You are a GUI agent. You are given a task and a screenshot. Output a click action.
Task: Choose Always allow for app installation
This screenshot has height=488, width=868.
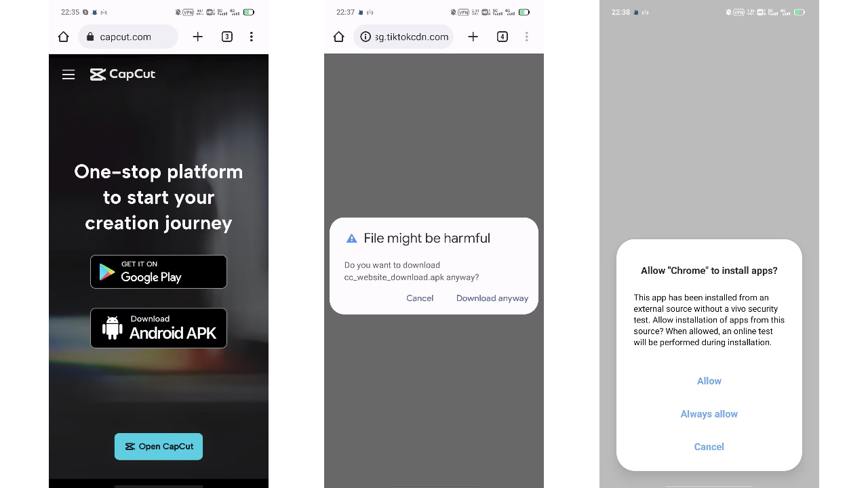[x=709, y=413]
